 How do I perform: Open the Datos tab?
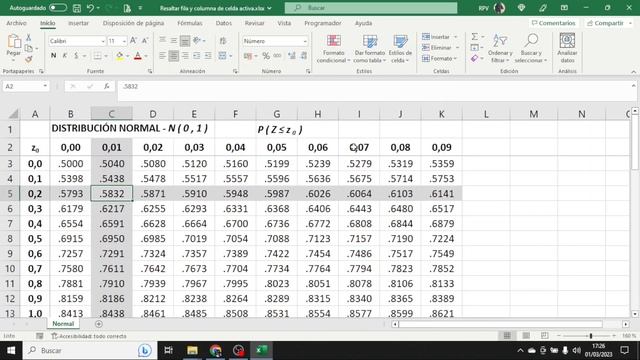pos(224,23)
